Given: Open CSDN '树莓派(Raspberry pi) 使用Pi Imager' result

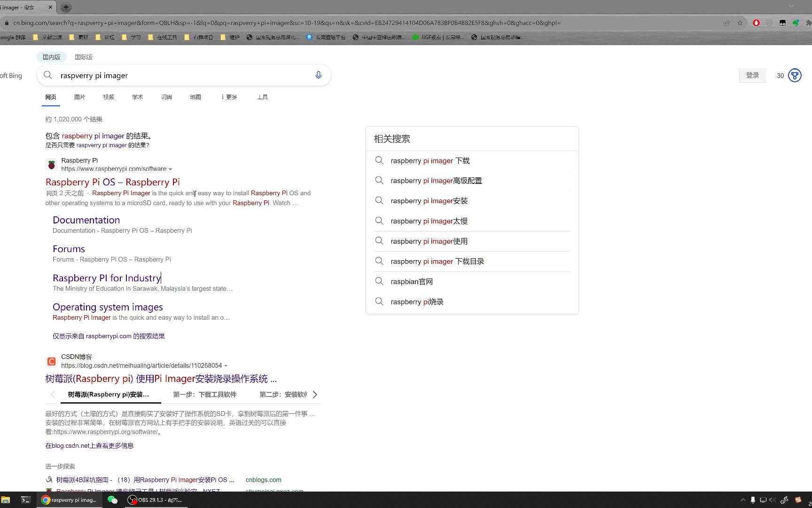Looking at the screenshot, I should [x=161, y=379].
